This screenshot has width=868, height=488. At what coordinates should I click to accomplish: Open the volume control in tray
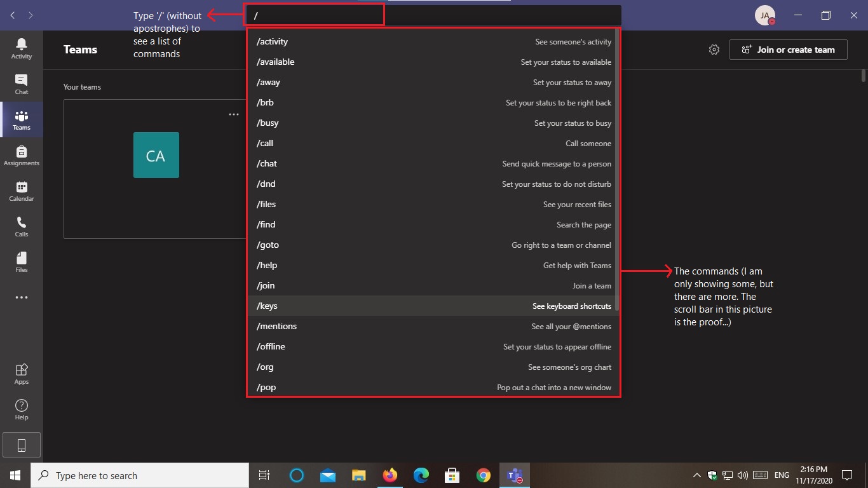coord(743,475)
